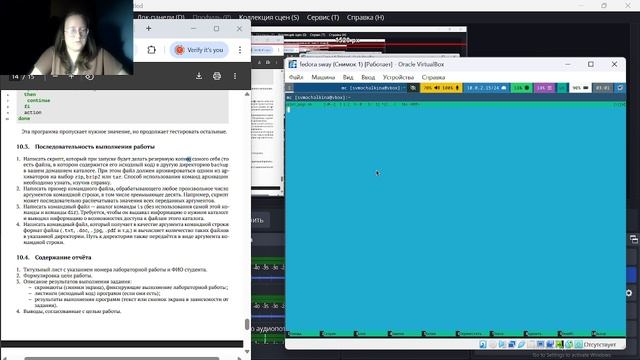The height and width of the screenshot is (360, 640).
Task: Click VirtualBox audio indicator icon
Action: (502, 344)
